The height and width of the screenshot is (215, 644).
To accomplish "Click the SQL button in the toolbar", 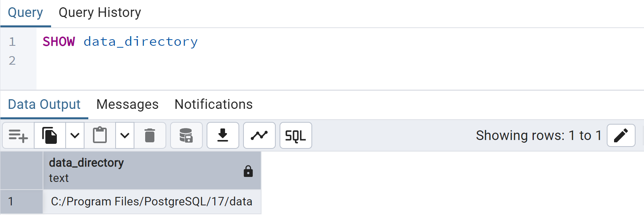I will [x=296, y=135].
